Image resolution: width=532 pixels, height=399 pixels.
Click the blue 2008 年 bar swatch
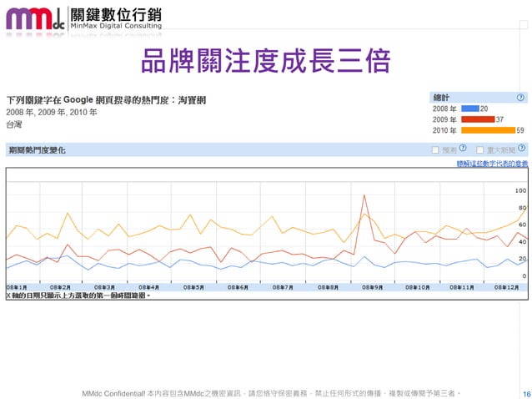(470, 109)
